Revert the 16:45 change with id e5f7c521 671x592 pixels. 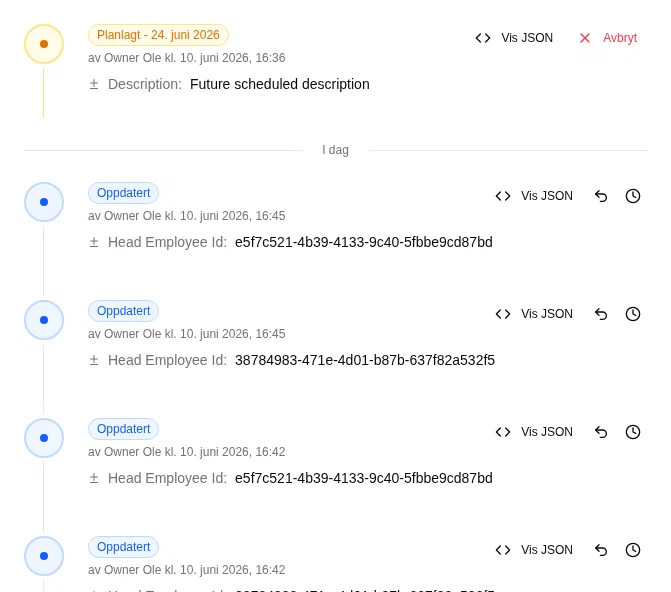point(601,196)
